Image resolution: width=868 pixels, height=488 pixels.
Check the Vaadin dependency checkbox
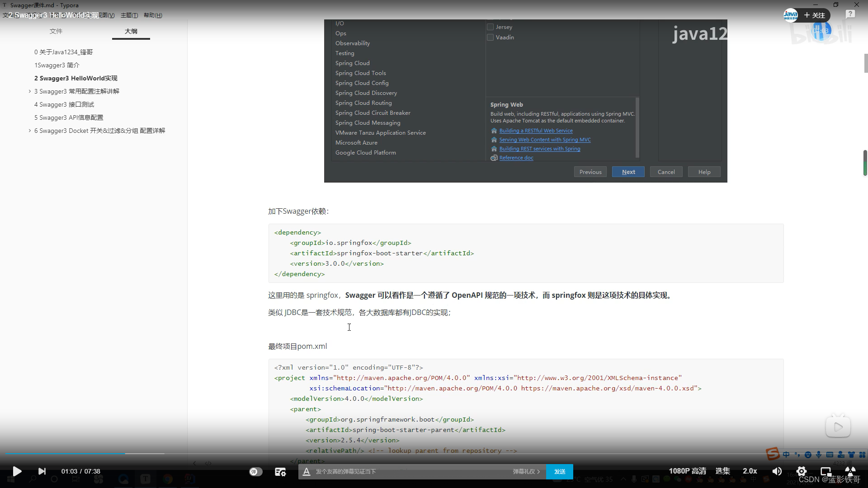pyautogui.click(x=490, y=38)
